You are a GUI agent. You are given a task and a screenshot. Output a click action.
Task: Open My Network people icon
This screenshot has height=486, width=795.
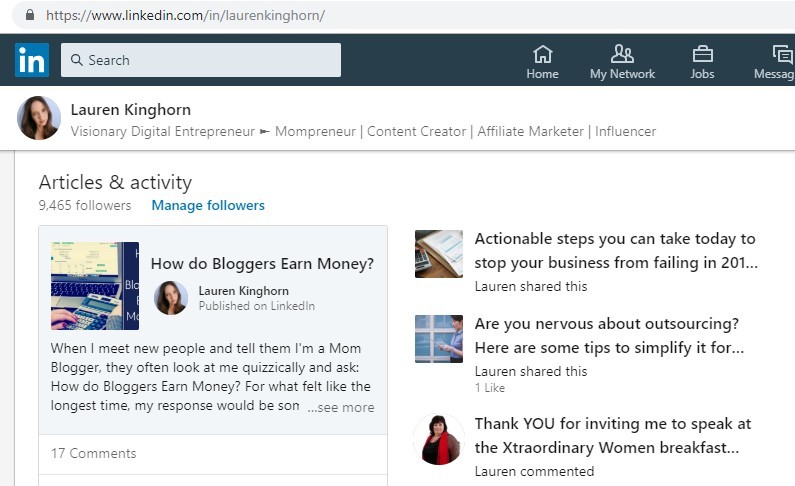(622, 53)
